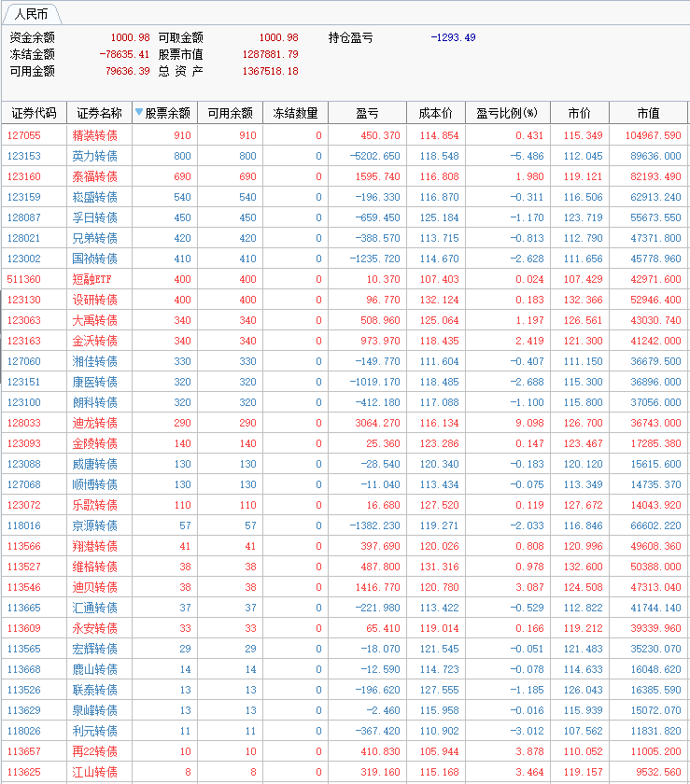Screen dimensions: 690x784
Task: Sort by 市值 column header
Action: tap(649, 113)
